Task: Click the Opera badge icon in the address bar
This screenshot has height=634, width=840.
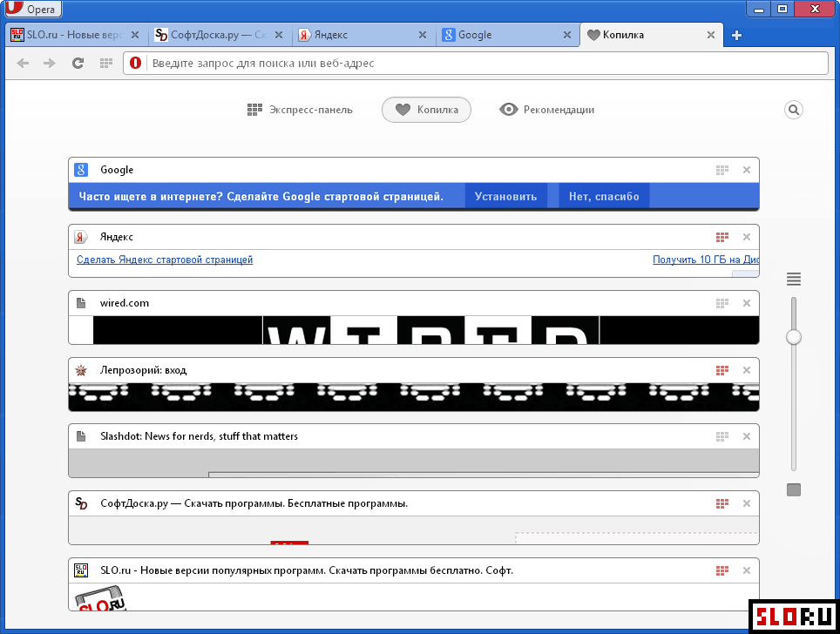Action: 136,64
